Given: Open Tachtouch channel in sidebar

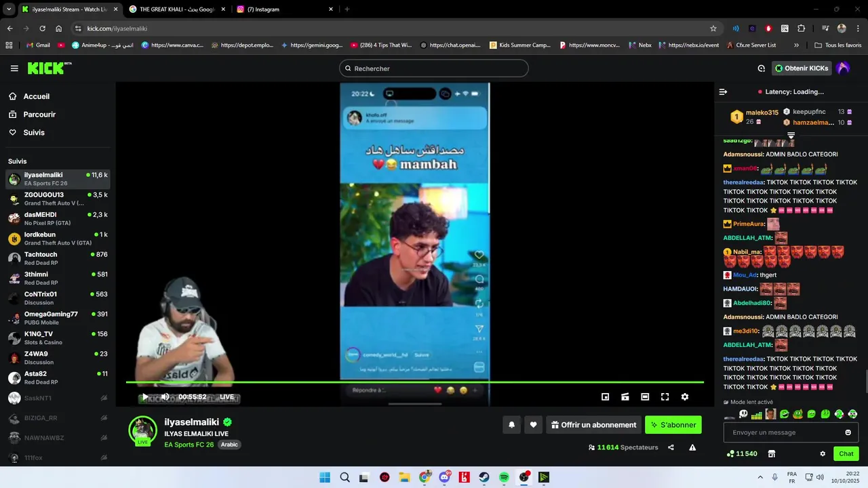Looking at the screenshot, I should pos(58,258).
